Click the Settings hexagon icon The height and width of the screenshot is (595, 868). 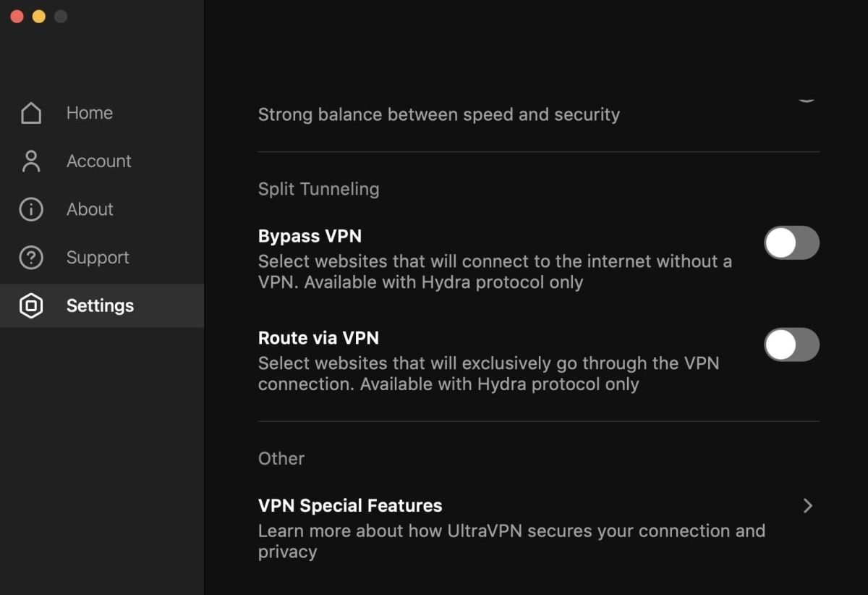tap(31, 305)
